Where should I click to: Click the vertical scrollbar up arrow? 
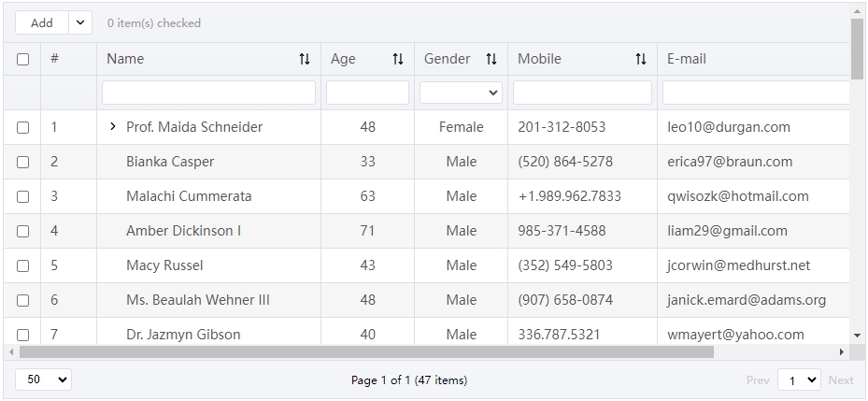pyautogui.click(x=858, y=11)
